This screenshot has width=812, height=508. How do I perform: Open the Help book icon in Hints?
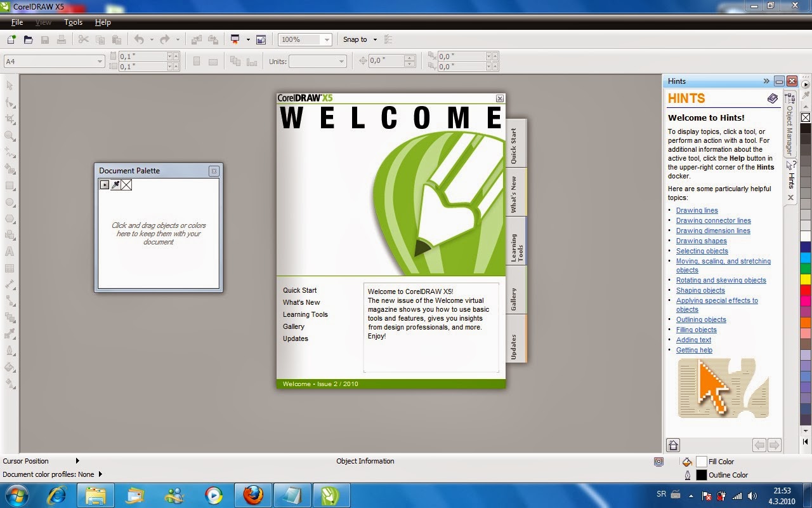pos(772,98)
